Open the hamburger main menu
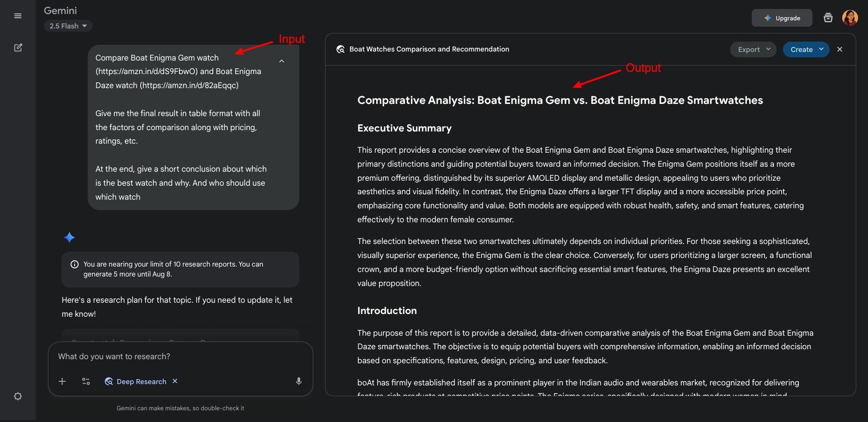 (x=18, y=16)
